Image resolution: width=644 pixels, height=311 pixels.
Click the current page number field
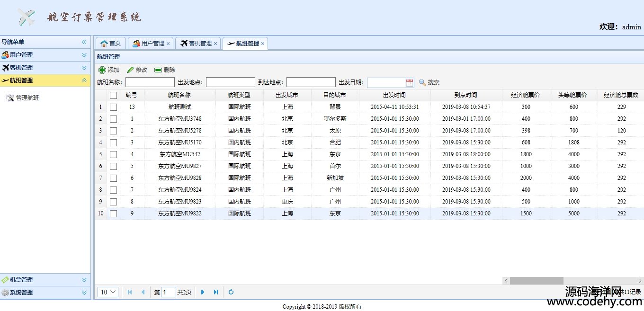(168, 292)
